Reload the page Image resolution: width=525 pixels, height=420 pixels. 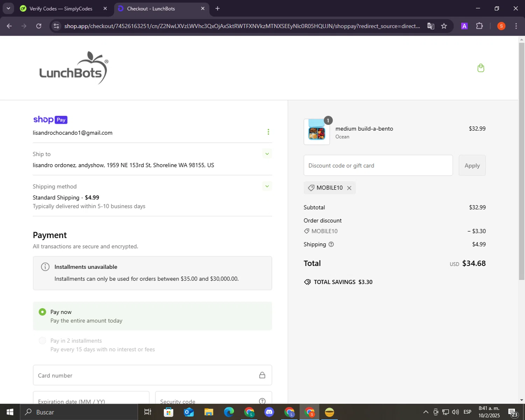click(39, 26)
